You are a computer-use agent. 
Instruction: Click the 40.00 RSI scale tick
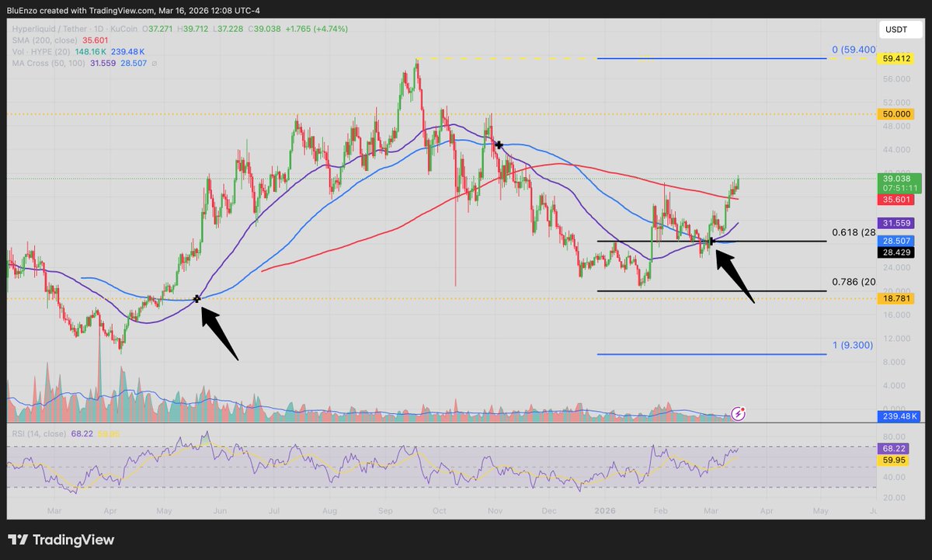pyautogui.click(x=892, y=478)
